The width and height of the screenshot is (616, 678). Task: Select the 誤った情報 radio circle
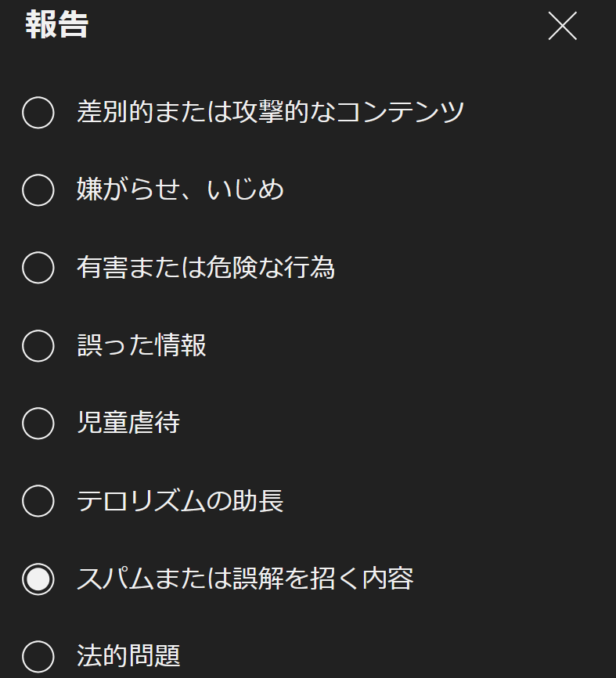(38, 345)
